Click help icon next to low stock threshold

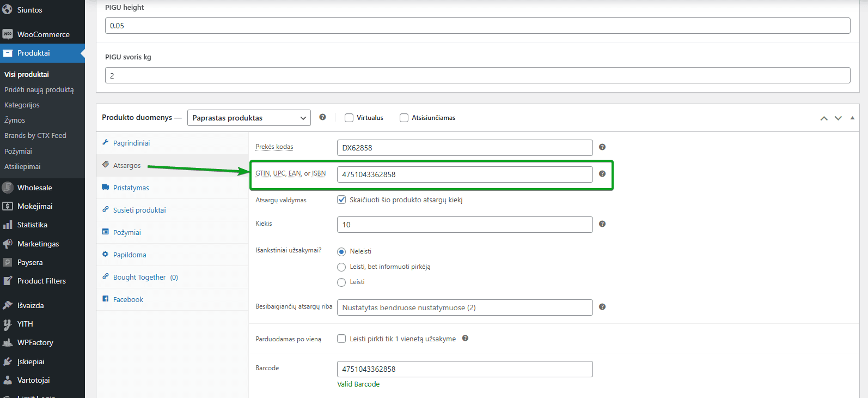[x=602, y=307]
